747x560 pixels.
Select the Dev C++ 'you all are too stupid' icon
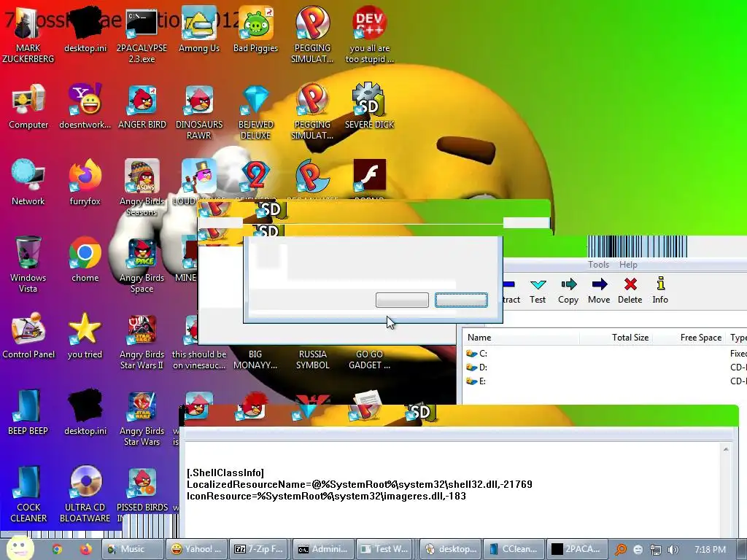(x=369, y=36)
